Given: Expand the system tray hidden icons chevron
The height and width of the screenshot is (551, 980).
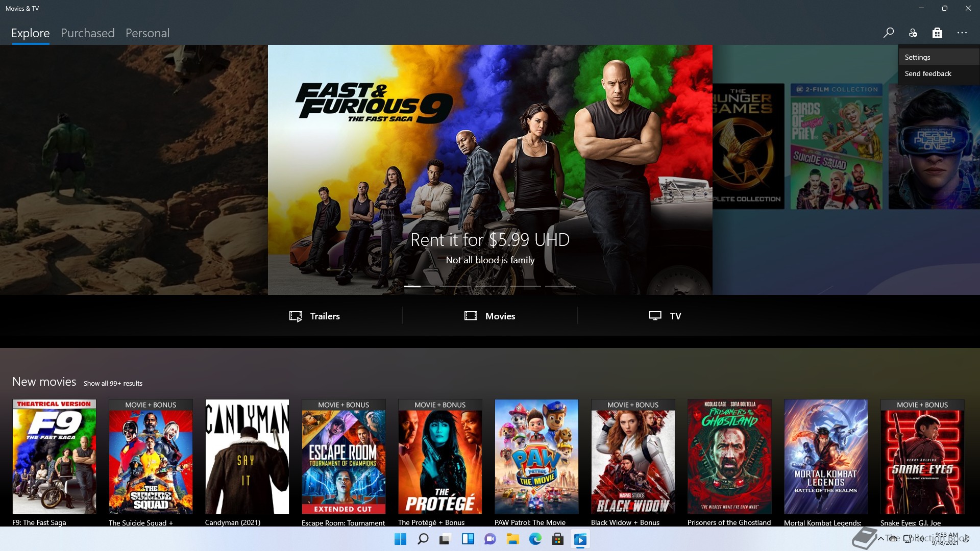Looking at the screenshot, I should [x=880, y=539].
